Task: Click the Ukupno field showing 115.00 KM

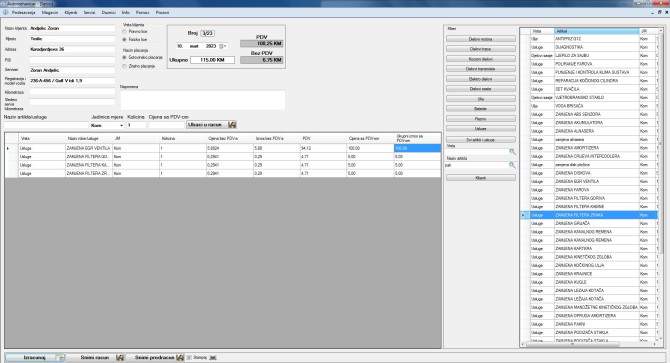Action: pyautogui.click(x=212, y=60)
